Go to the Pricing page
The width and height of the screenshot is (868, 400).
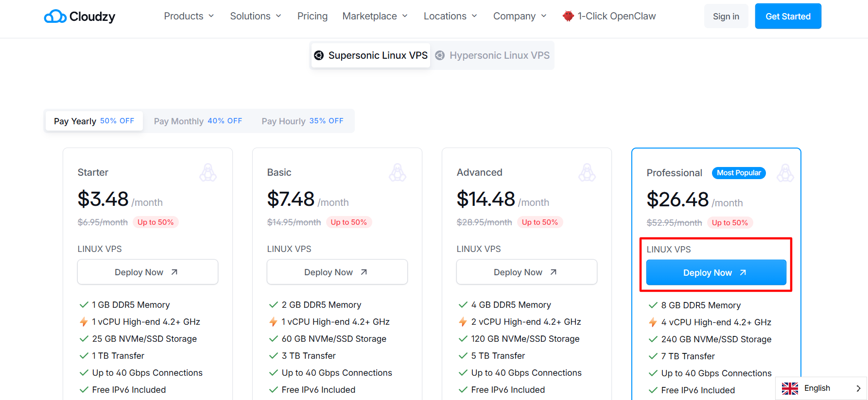(312, 16)
